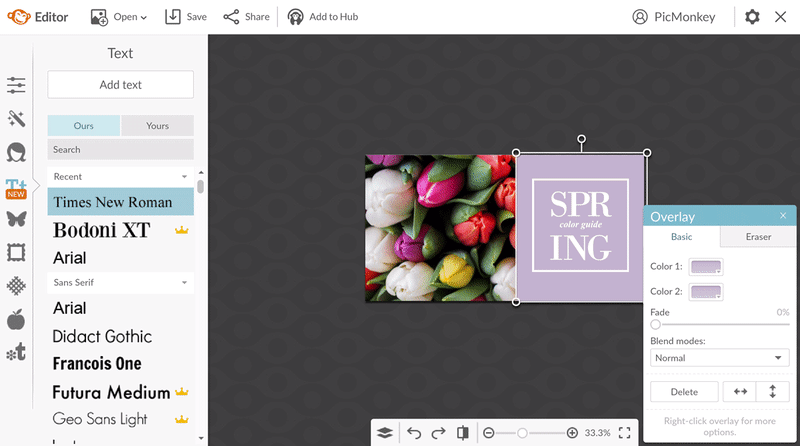This screenshot has width=800, height=446.
Task: Flip overlay horizontally
Action: click(x=740, y=391)
